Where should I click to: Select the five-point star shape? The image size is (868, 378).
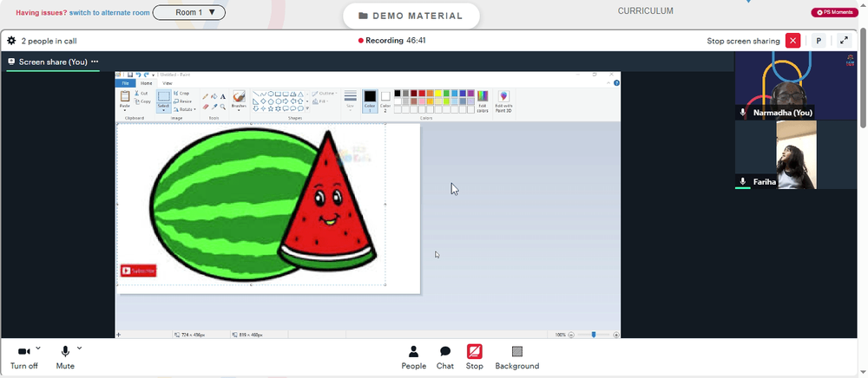(271, 109)
